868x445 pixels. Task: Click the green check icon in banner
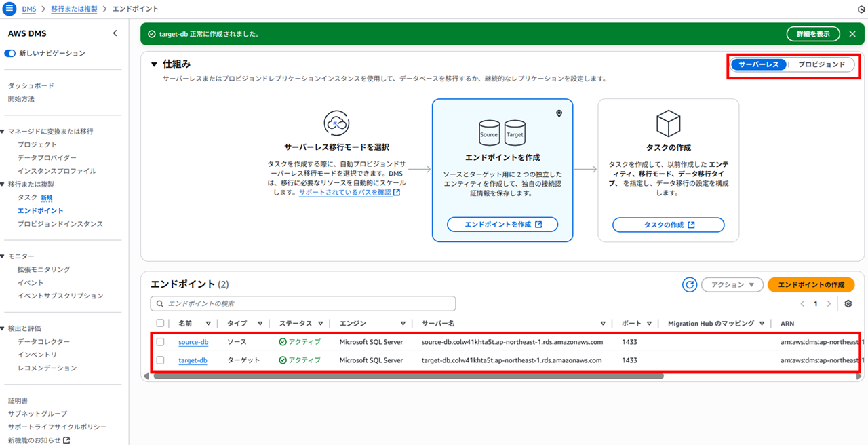pyautogui.click(x=151, y=34)
